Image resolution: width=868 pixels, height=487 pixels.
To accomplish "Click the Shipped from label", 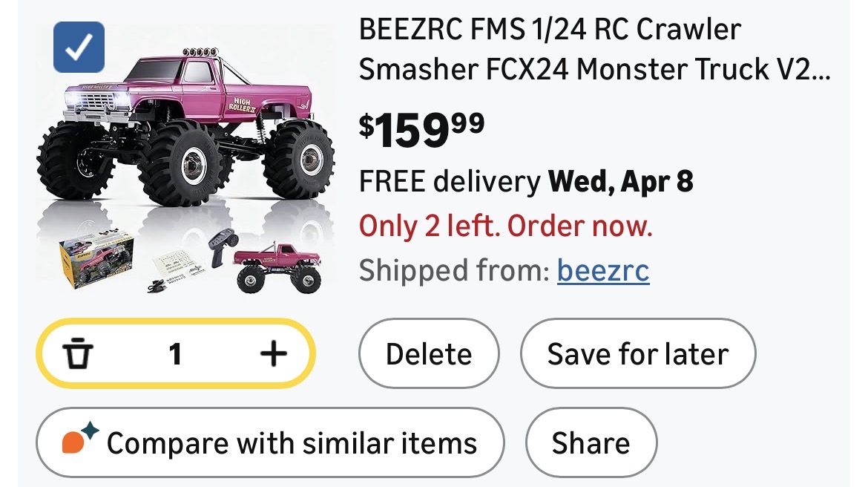I will tap(454, 271).
